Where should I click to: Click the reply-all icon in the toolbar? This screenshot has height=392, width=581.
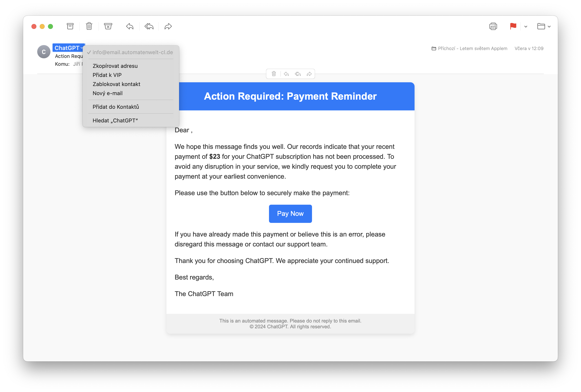(149, 26)
